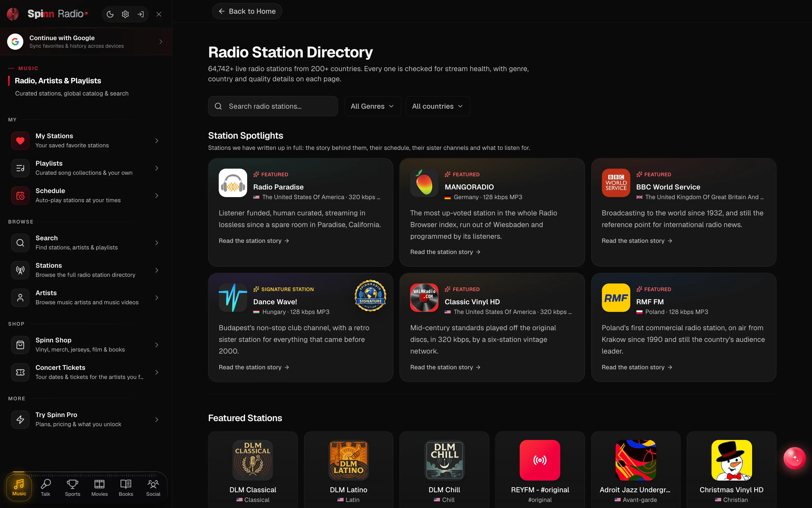Open My Stations heart icon
The height and width of the screenshot is (508, 812).
[21, 141]
